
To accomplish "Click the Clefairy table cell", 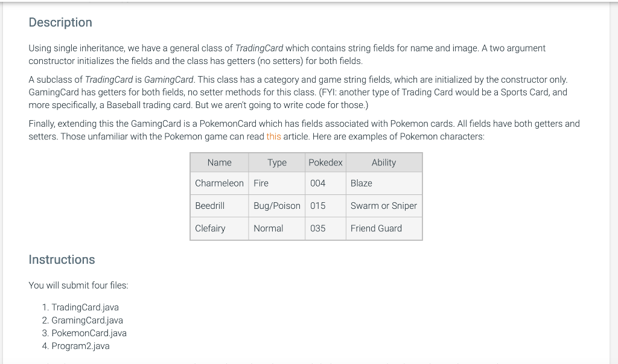I will (219, 228).
